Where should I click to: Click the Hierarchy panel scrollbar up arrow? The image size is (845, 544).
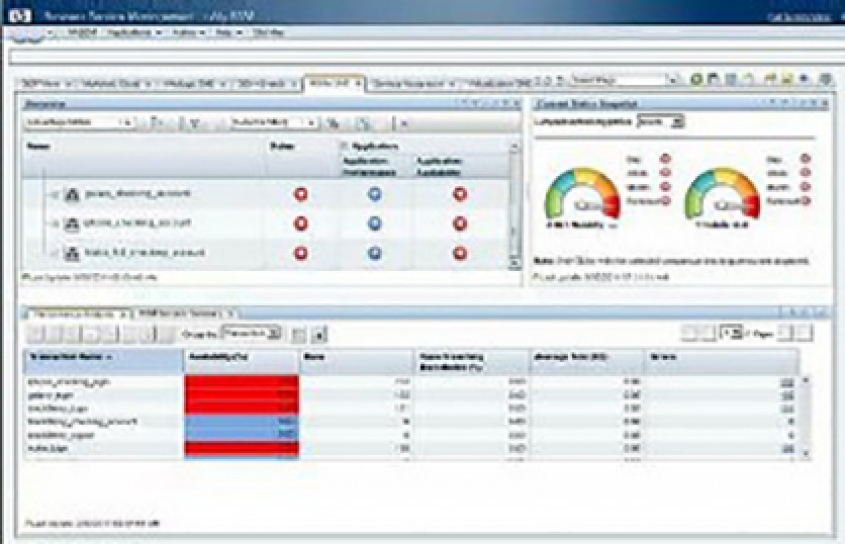click(x=515, y=146)
